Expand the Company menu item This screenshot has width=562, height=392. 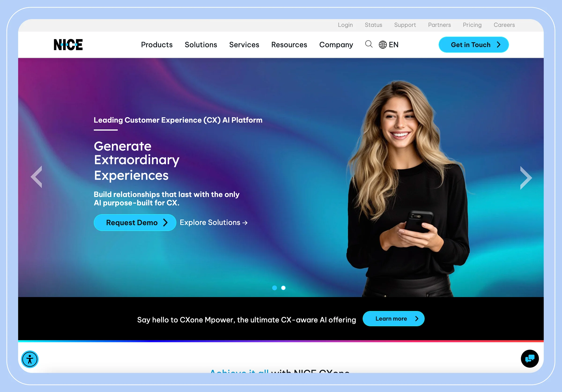click(x=336, y=44)
